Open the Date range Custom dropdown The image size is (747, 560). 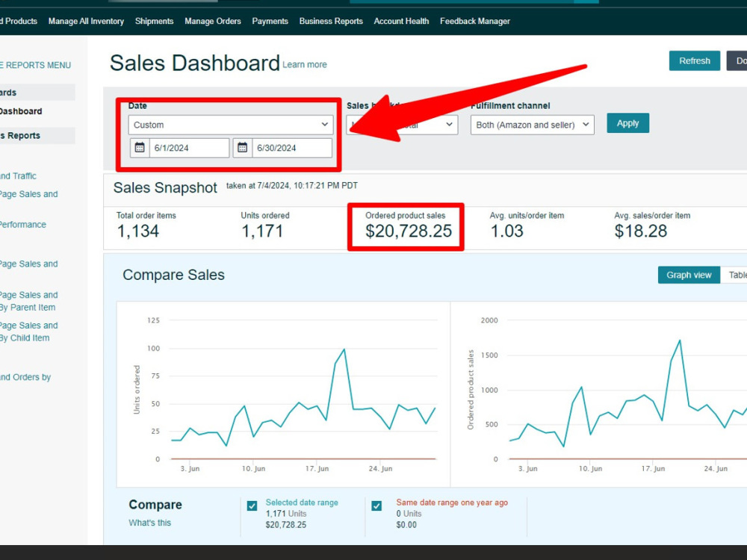231,125
